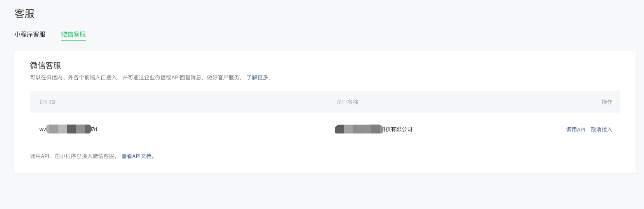Click 取消接入 to cancel access

(601, 130)
